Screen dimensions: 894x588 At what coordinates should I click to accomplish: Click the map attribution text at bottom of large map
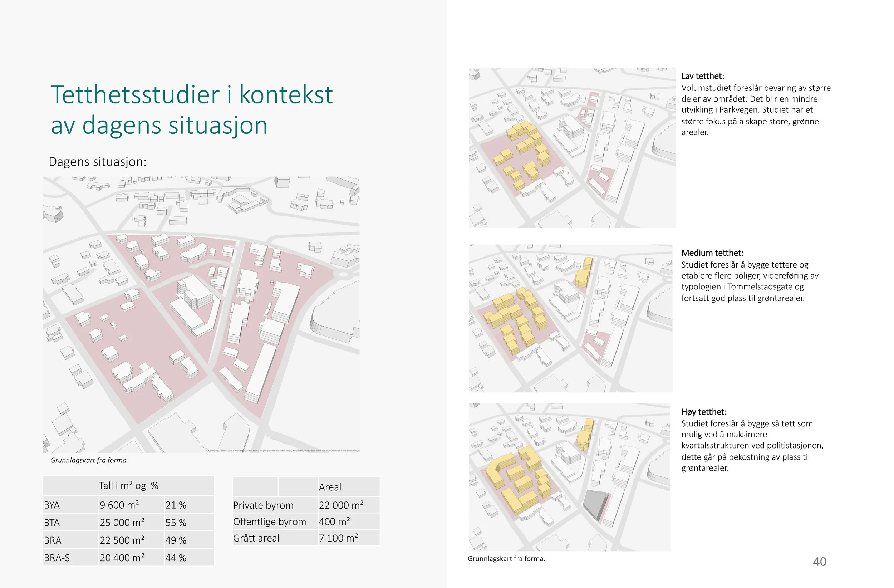[283, 451]
